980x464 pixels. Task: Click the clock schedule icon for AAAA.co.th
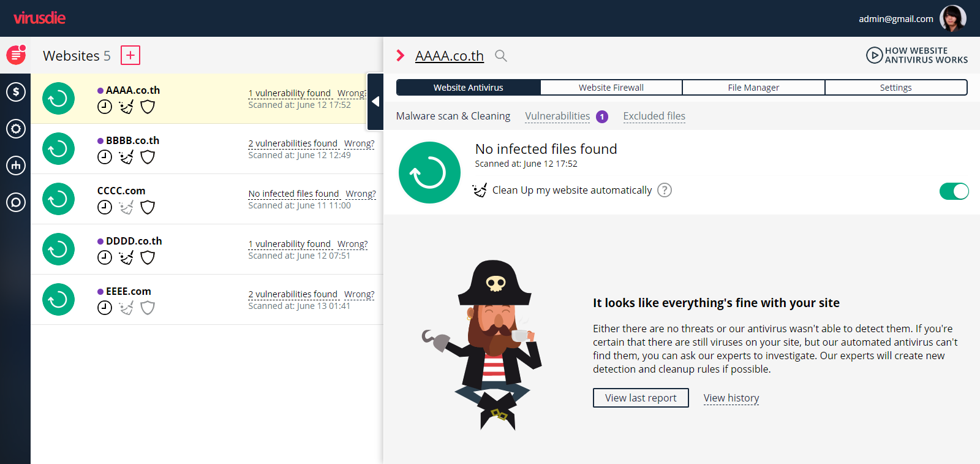pyautogui.click(x=105, y=107)
